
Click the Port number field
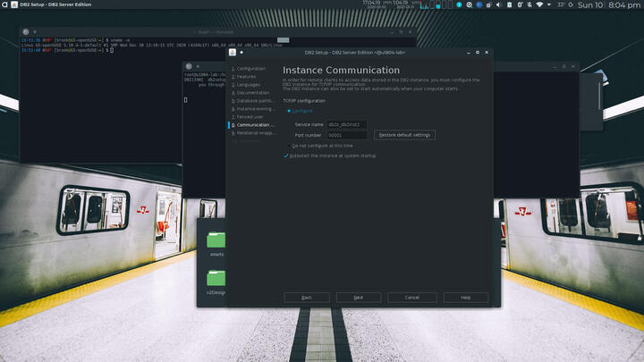347,135
